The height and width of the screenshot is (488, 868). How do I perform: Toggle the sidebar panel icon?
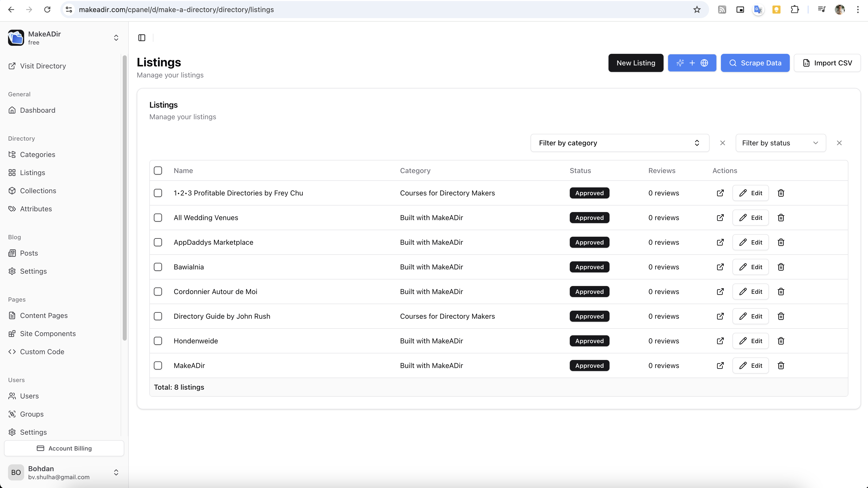pos(142,38)
